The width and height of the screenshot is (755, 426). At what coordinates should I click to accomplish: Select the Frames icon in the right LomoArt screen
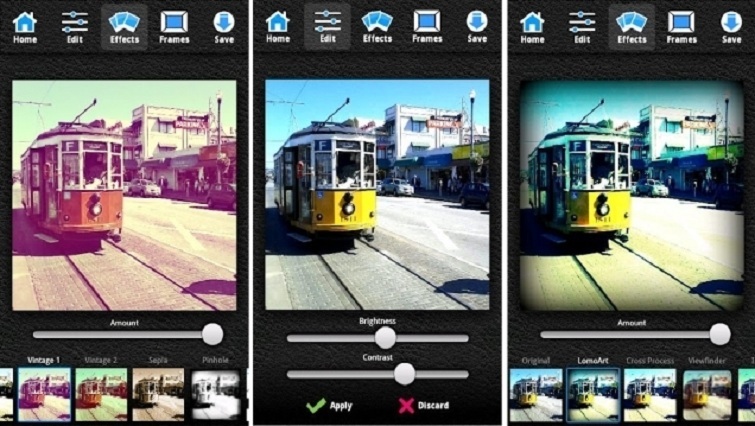[x=682, y=26]
